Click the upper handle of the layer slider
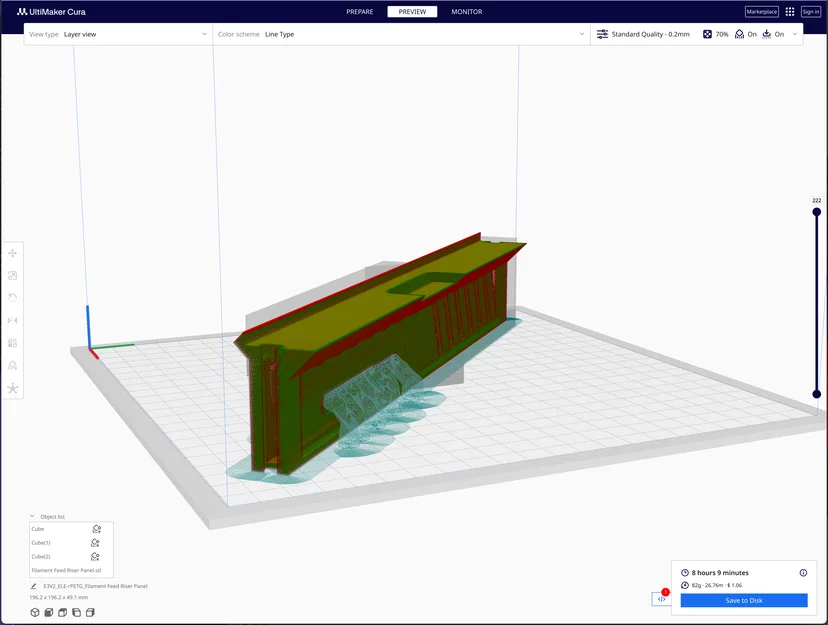Viewport: 828px width, 625px height. click(816, 212)
